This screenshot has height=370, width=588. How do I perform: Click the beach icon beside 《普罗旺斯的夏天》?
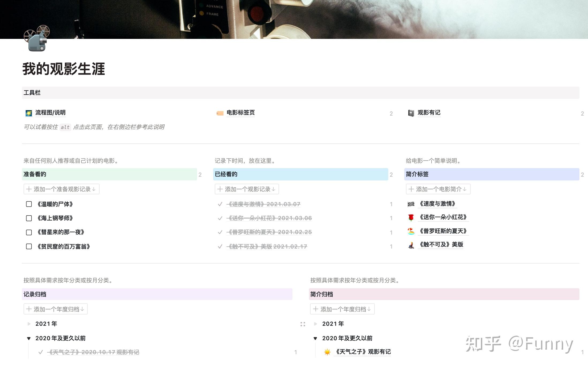point(410,232)
